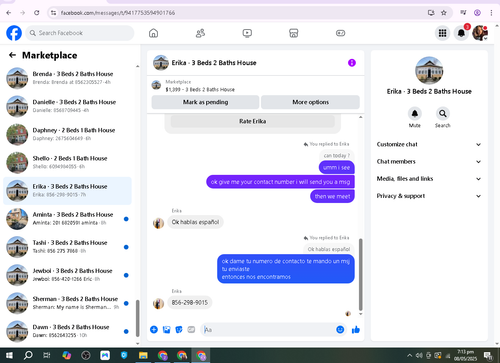
Task: Open the Friends icon in top navigation
Action: pyautogui.click(x=200, y=33)
